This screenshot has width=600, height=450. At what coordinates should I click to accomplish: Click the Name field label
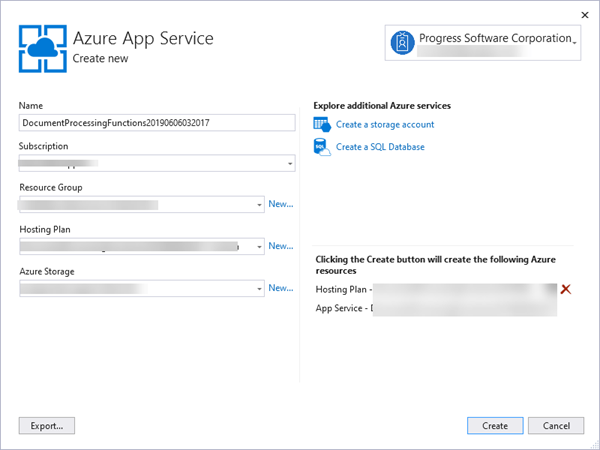(31, 106)
